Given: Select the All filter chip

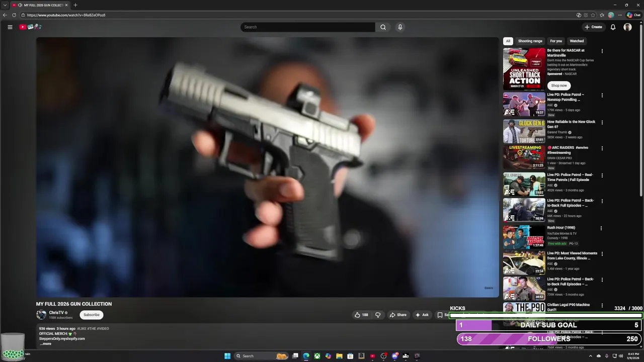Looking at the screenshot, I should [508, 41].
